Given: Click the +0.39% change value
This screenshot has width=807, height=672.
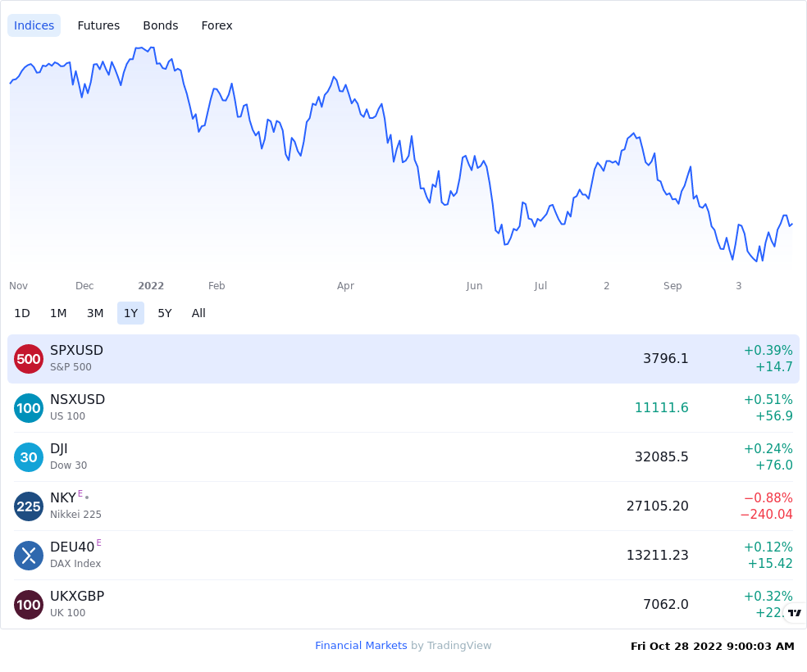Looking at the screenshot, I should [768, 350].
